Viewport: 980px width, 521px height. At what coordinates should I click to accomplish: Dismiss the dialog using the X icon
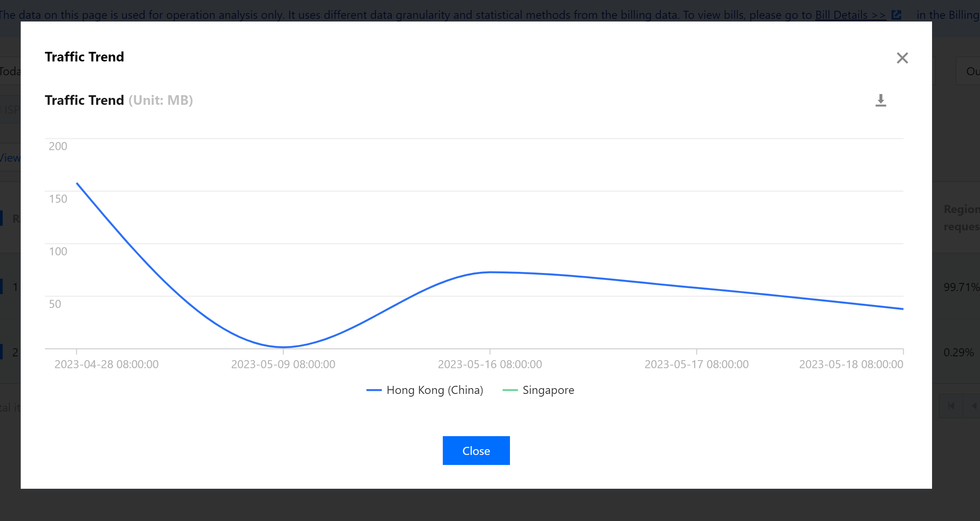pos(902,58)
